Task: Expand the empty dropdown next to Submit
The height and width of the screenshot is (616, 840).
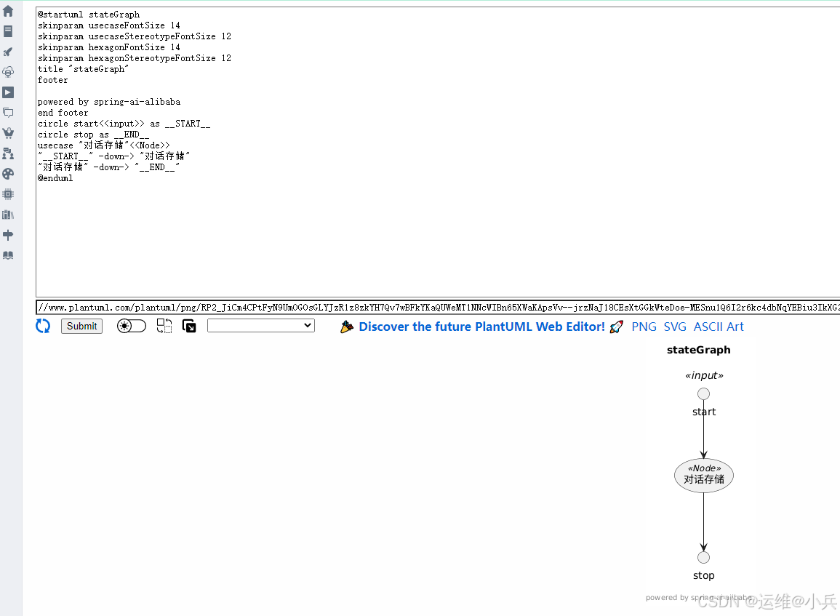Action: pos(261,325)
